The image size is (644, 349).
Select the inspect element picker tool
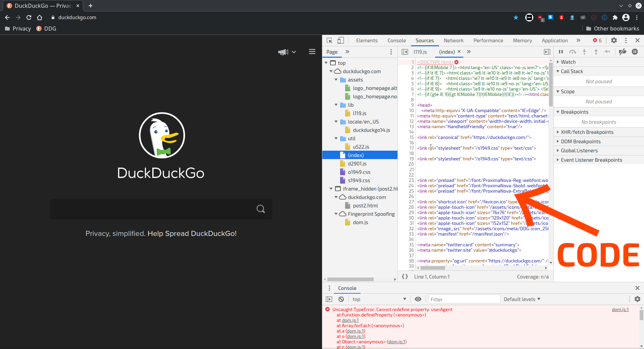[330, 40]
